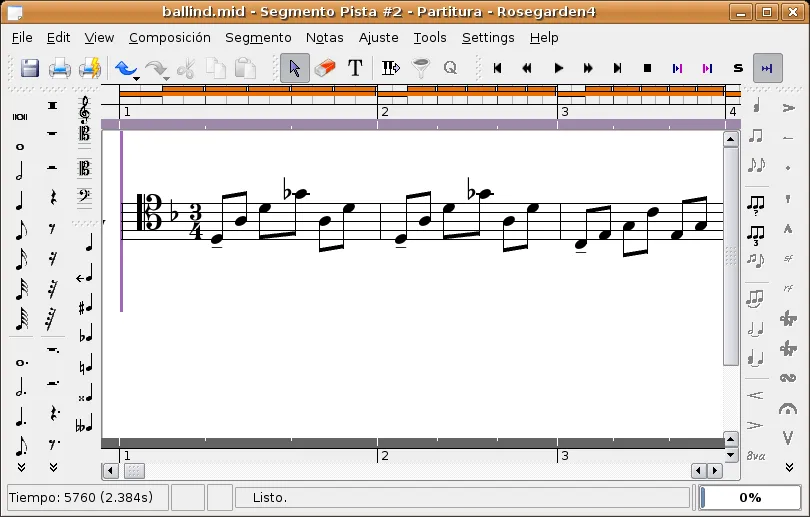Image resolution: width=810 pixels, height=517 pixels.
Task: Choose the treble clef button
Action: [84, 108]
